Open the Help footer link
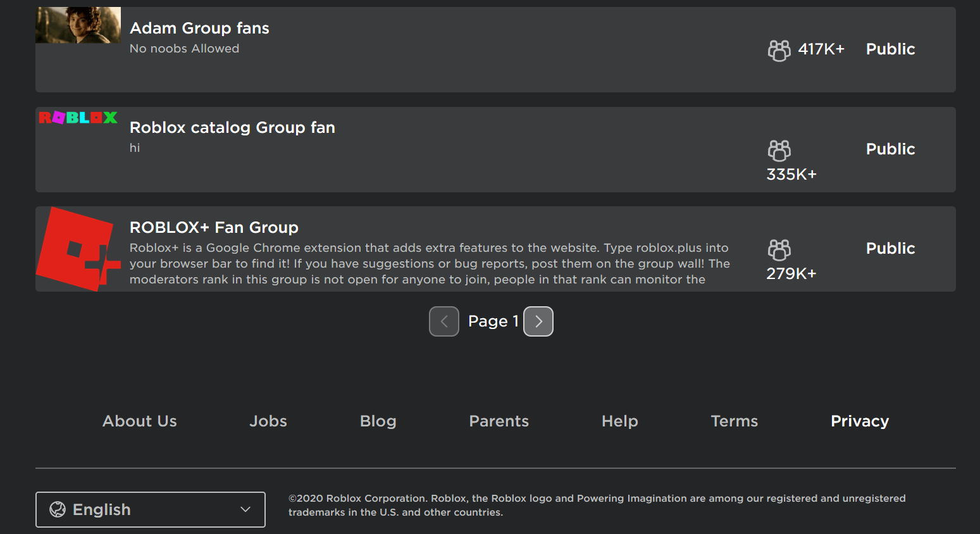This screenshot has height=534, width=980. (620, 421)
